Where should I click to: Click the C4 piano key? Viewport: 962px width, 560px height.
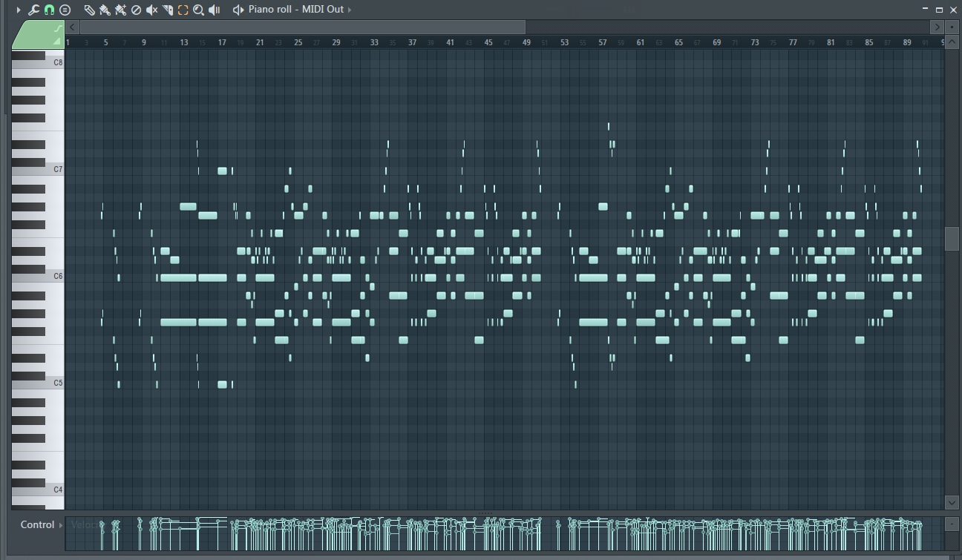[x=38, y=490]
